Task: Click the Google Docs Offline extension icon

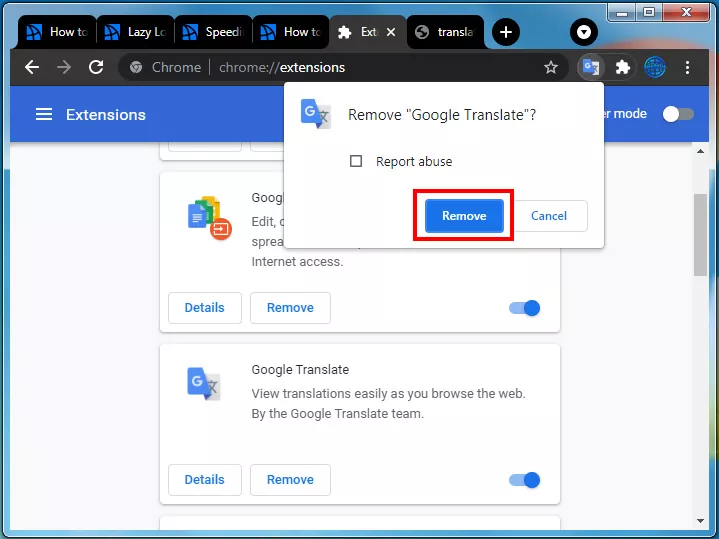Action: (x=210, y=218)
